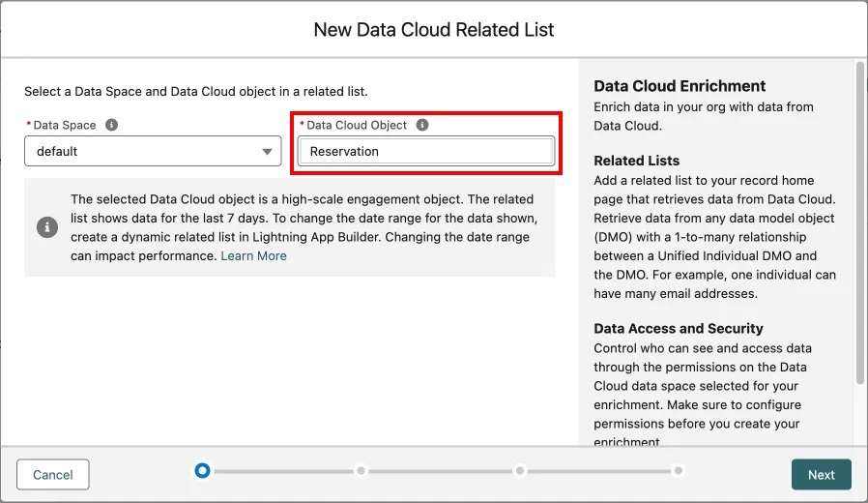Click the info icon beside Data Space label

[112, 125]
